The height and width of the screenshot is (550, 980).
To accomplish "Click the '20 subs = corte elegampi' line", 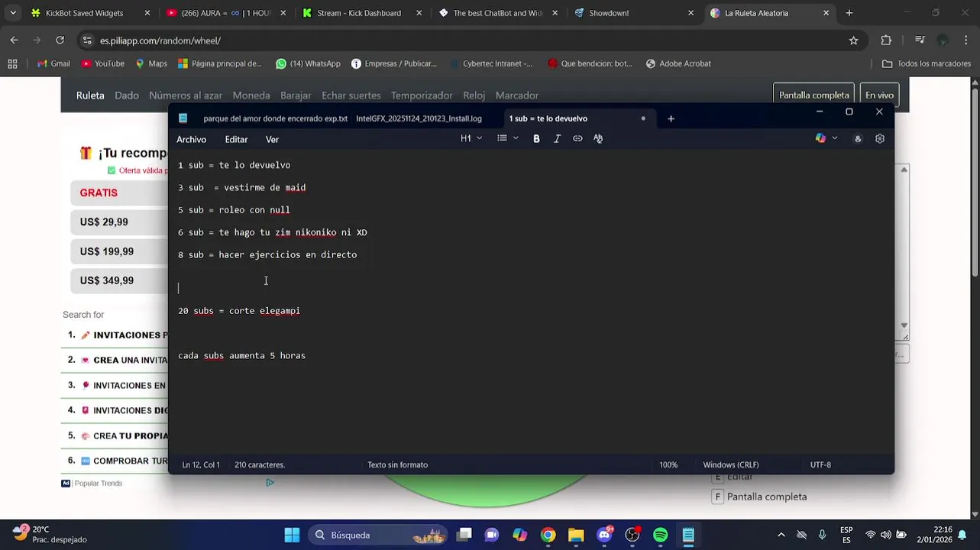I will (239, 311).
